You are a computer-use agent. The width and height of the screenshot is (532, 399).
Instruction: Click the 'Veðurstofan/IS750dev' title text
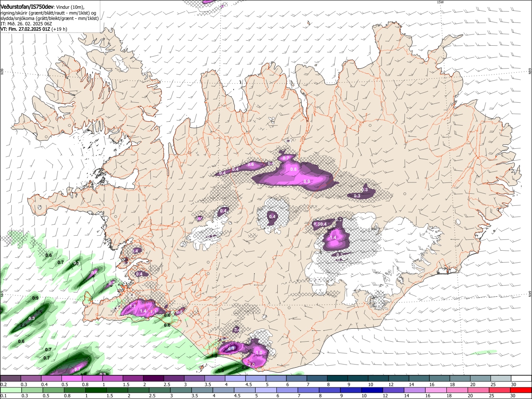coord(27,7)
